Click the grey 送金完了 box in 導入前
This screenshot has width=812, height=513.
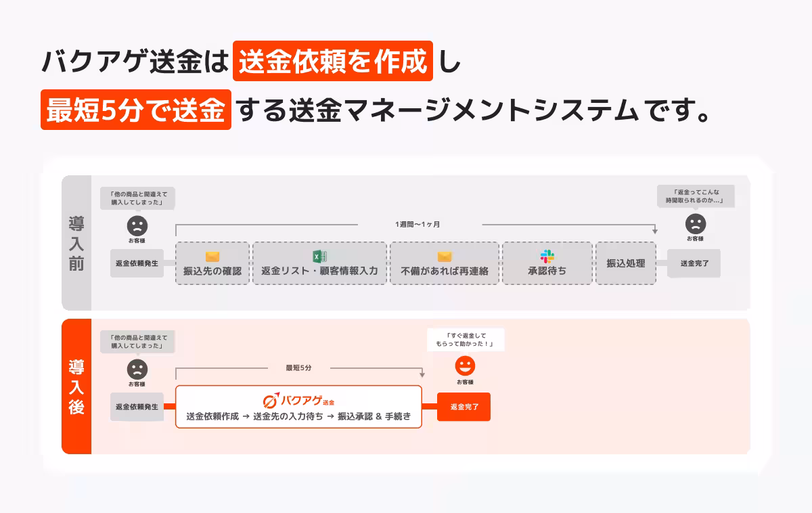[694, 263]
